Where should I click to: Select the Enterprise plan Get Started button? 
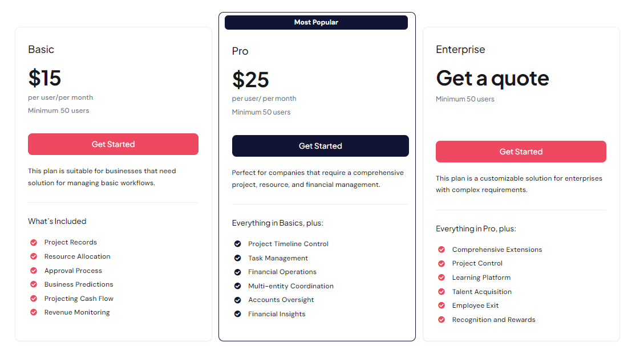521,152
